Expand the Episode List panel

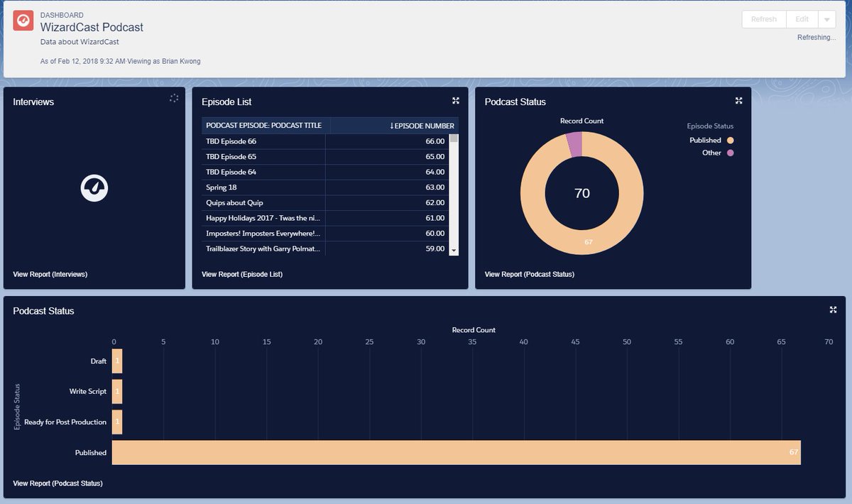(x=456, y=101)
